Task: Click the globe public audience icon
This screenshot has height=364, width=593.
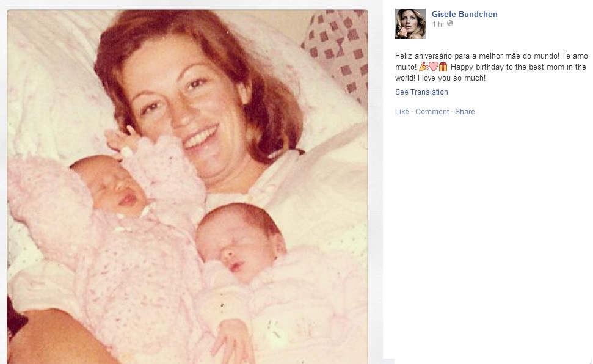Action: [450, 23]
